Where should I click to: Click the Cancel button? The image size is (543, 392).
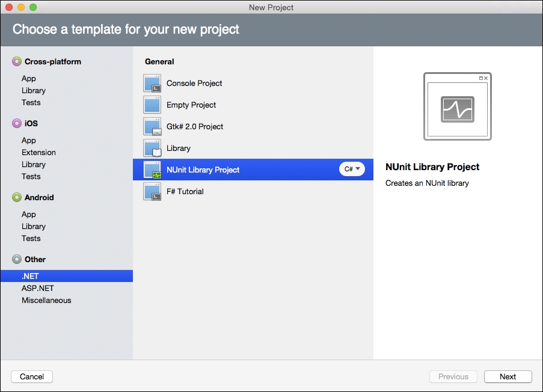pos(32,377)
